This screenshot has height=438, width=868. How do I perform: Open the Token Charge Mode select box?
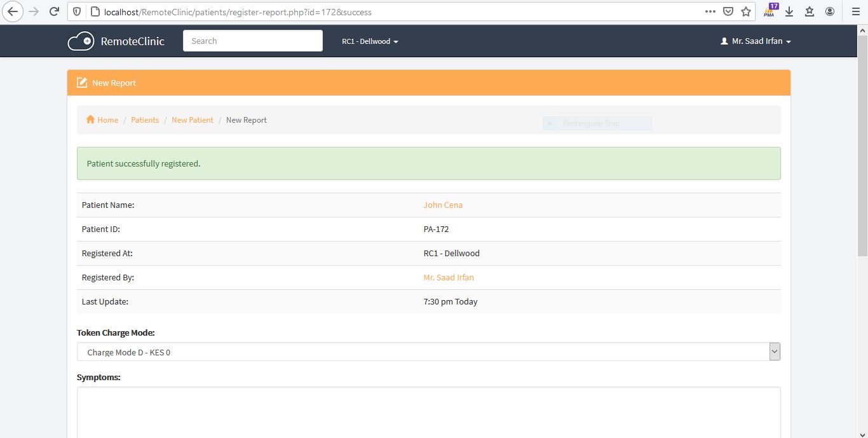429,352
